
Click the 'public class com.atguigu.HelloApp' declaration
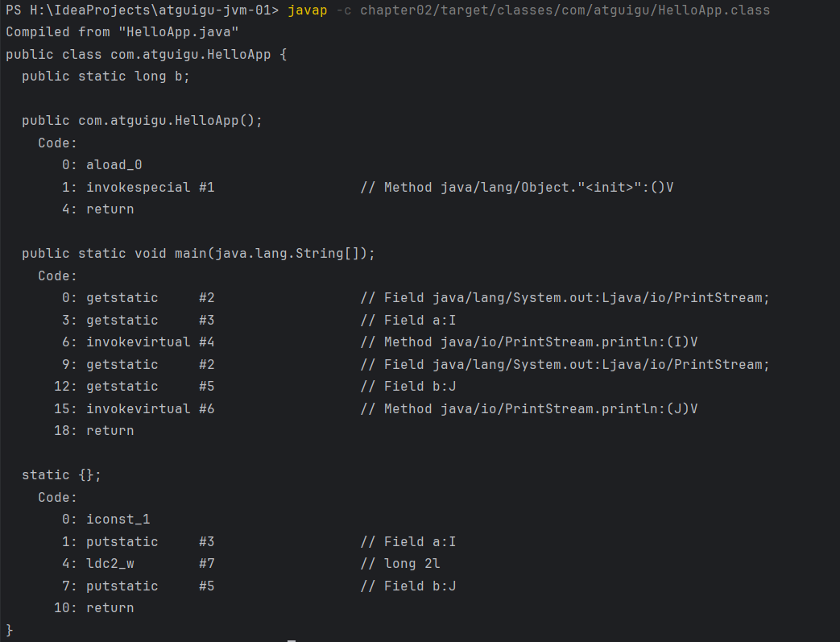(x=146, y=55)
